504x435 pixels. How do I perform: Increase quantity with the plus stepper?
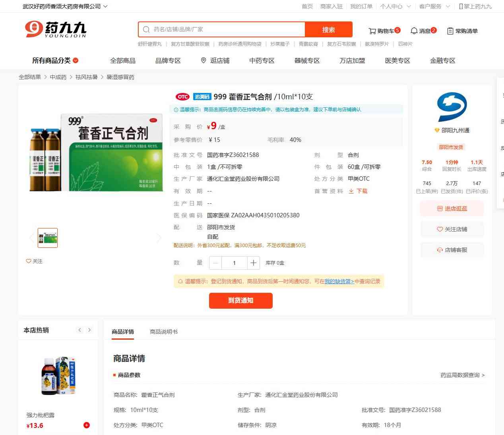click(253, 263)
